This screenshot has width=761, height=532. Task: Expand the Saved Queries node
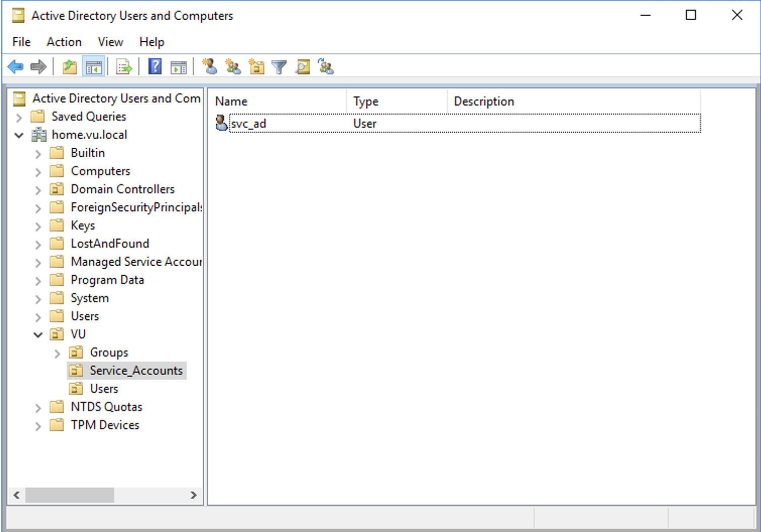click(x=19, y=117)
